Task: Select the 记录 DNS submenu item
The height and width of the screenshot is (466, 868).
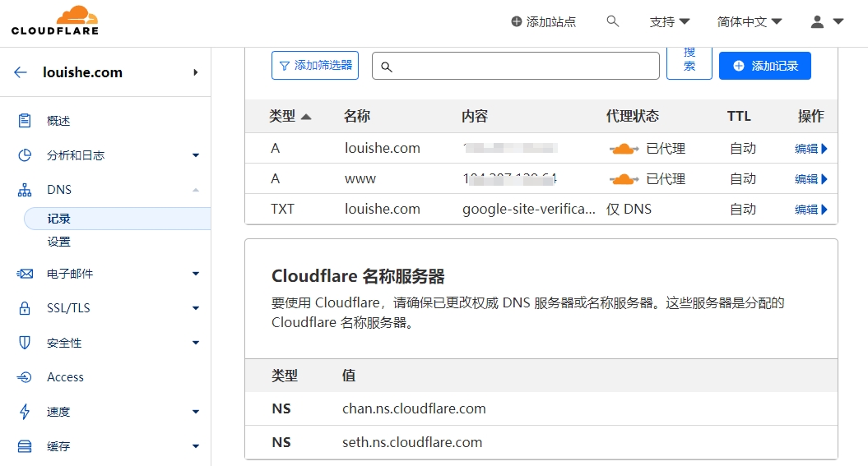Action: pyautogui.click(x=118, y=219)
